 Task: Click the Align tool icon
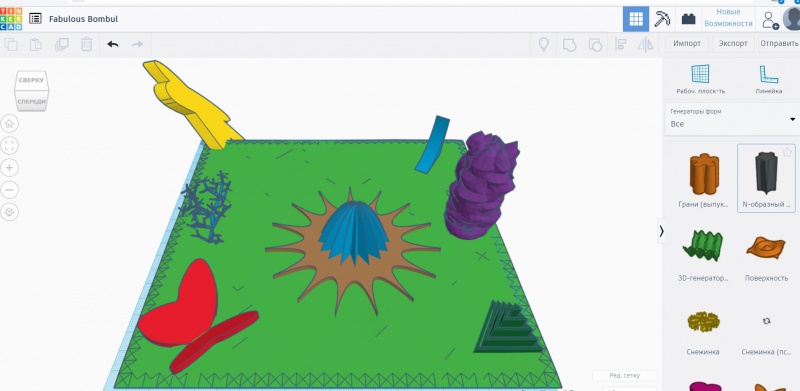[620, 44]
